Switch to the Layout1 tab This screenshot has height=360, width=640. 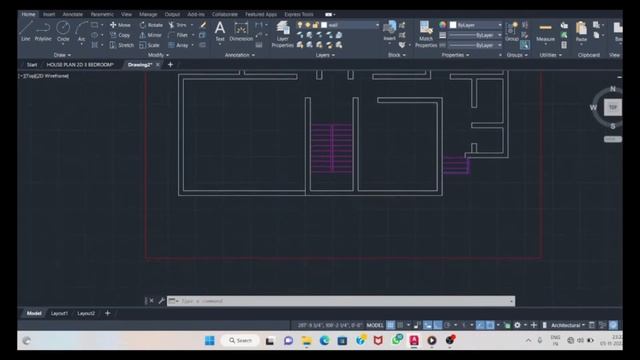pos(59,313)
